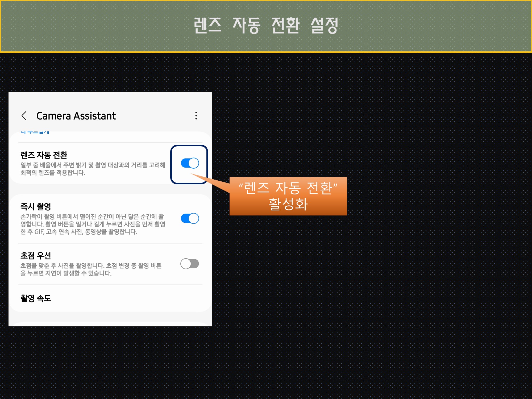Open the 촬영 속도 setting
Image resolution: width=532 pixels, height=399 pixels.
pyautogui.click(x=36, y=298)
